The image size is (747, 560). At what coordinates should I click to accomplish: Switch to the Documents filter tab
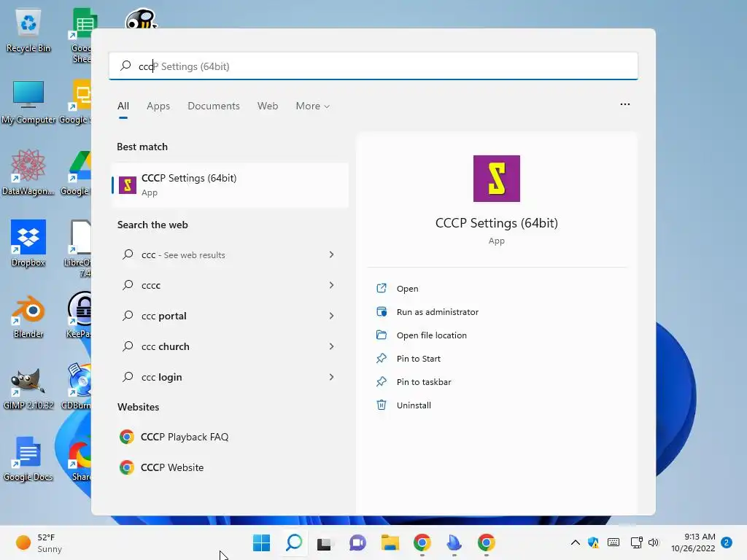(x=214, y=106)
